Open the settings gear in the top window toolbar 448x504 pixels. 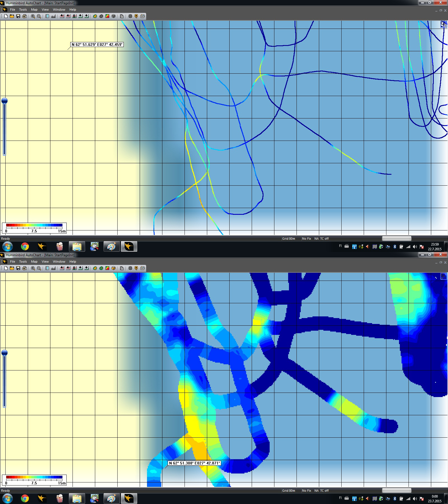click(130, 16)
